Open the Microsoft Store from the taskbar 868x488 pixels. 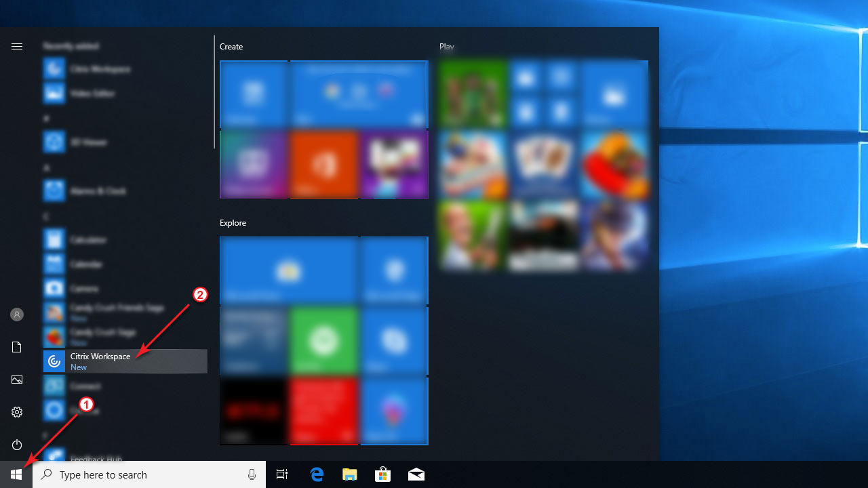[383, 474]
